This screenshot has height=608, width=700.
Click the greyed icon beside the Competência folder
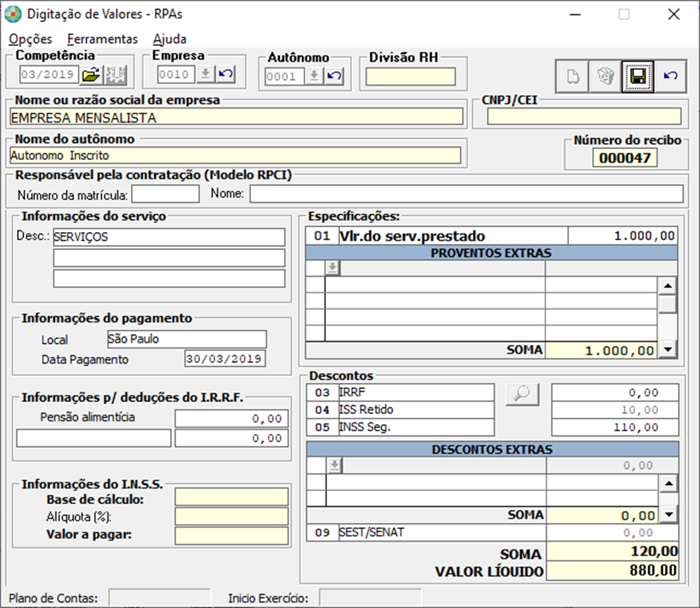(x=115, y=75)
